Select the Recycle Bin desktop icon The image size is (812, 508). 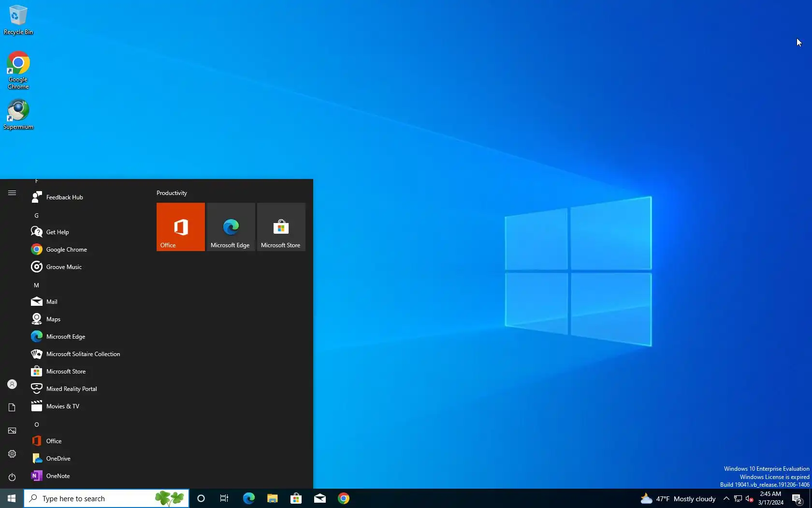[x=18, y=20]
